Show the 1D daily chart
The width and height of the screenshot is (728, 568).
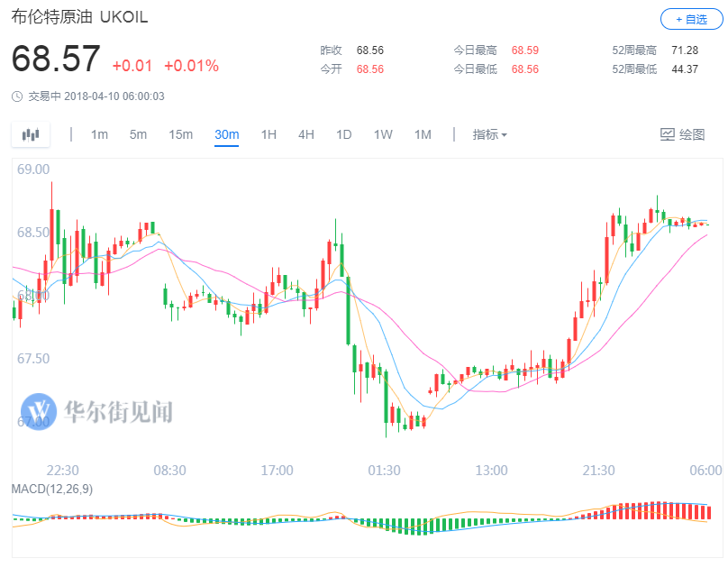343,134
